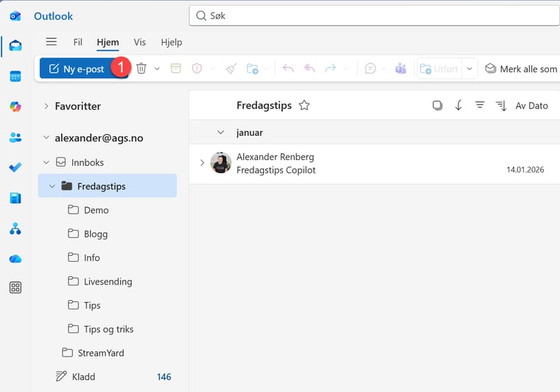Click inside the Søk search box
Image resolution: width=560 pixels, height=392 pixels.
click(374, 15)
